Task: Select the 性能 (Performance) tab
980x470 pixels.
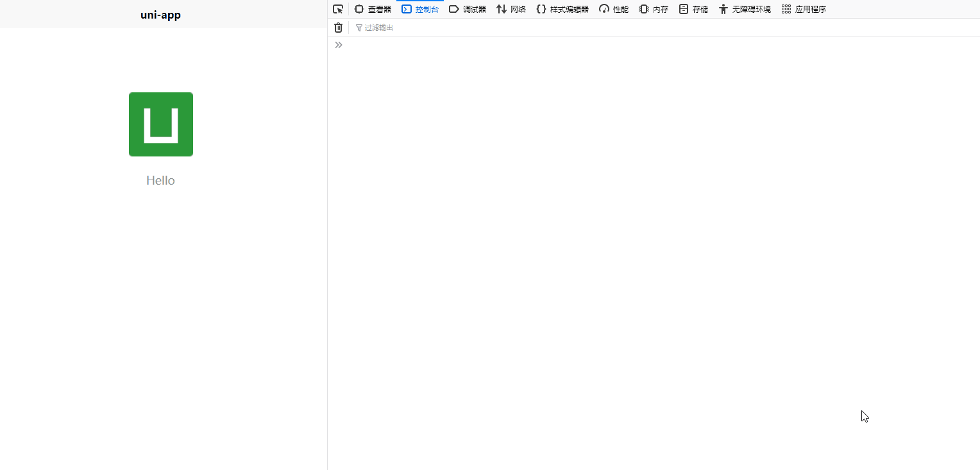Action: tap(614, 9)
